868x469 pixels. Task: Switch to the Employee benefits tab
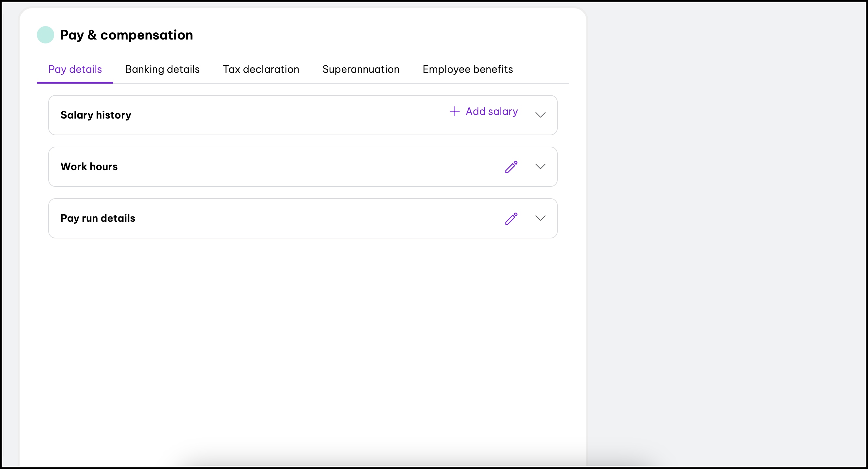[468, 69]
